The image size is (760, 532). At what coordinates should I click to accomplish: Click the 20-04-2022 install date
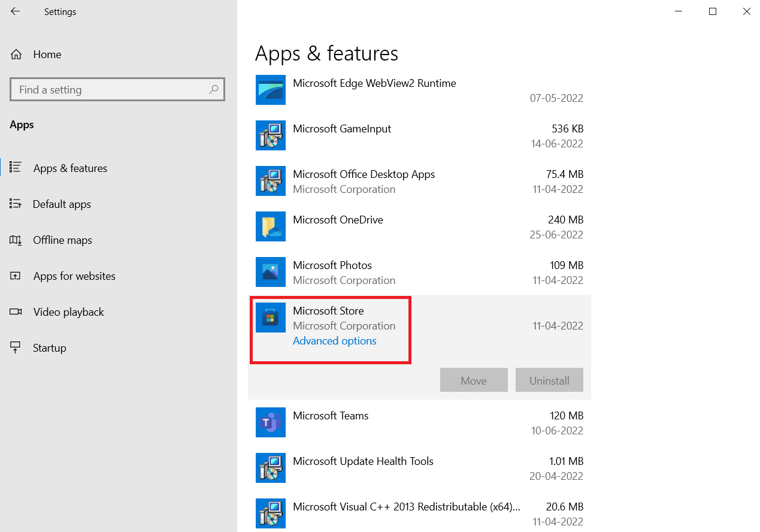[557, 476]
